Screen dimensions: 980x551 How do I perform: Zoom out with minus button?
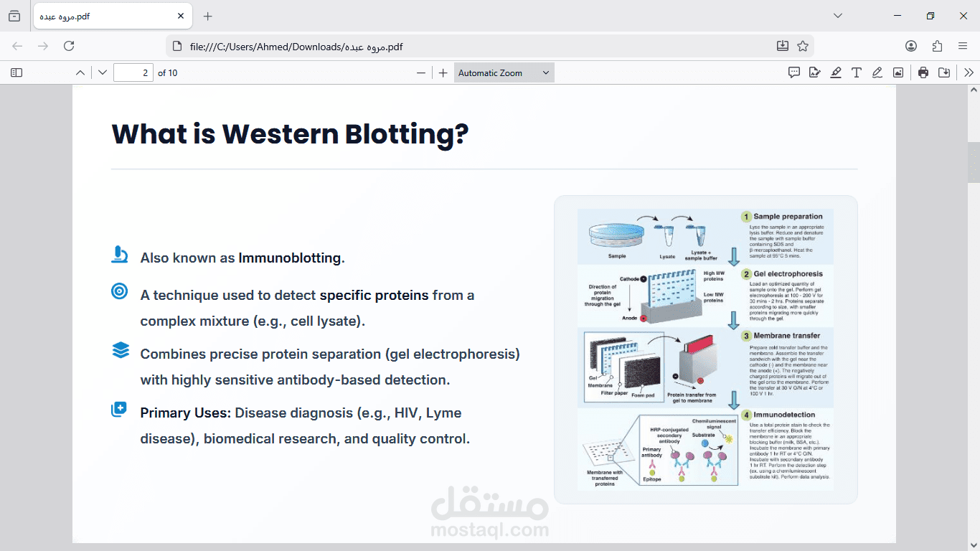(x=421, y=72)
